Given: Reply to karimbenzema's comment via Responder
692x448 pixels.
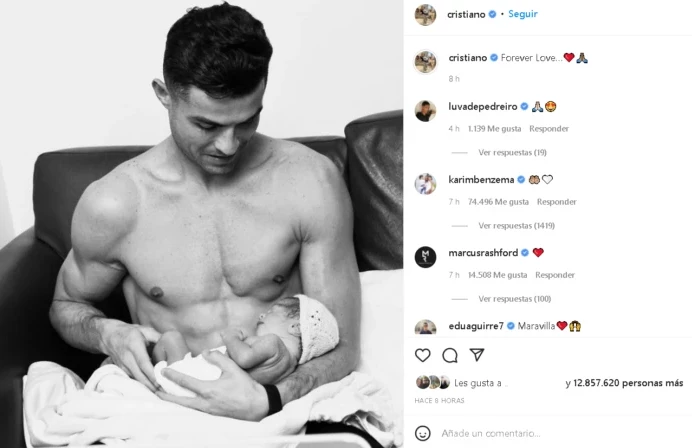Looking at the screenshot, I should [x=557, y=202].
